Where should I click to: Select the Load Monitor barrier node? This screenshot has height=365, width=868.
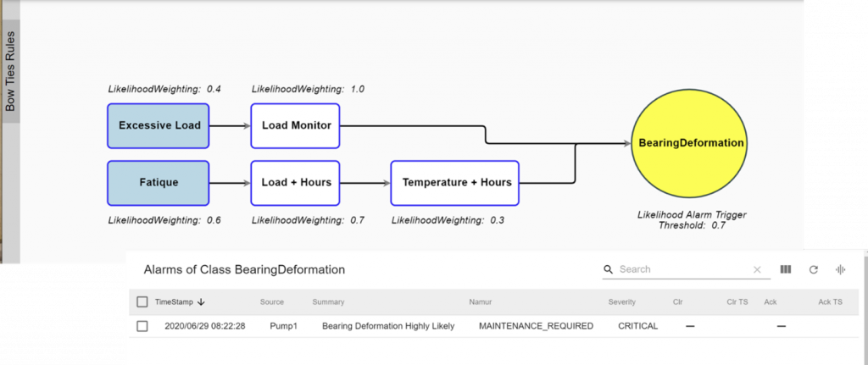(x=295, y=125)
